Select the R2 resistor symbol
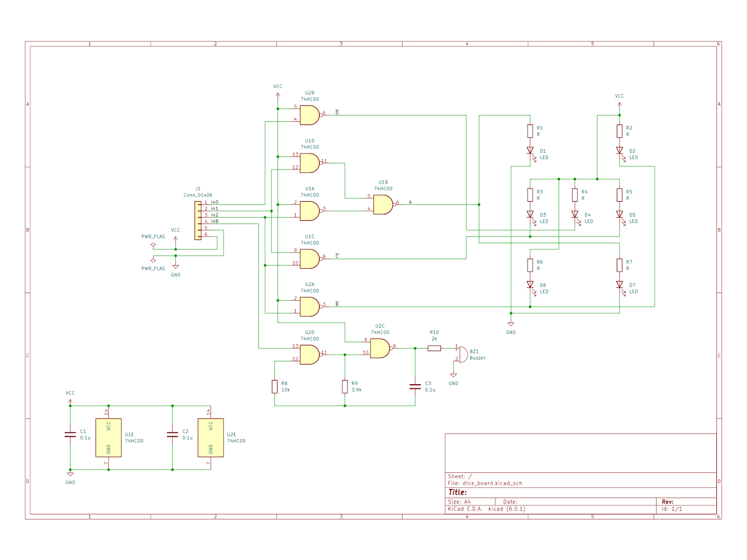This screenshot has height=560, width=747. point(619,131)
